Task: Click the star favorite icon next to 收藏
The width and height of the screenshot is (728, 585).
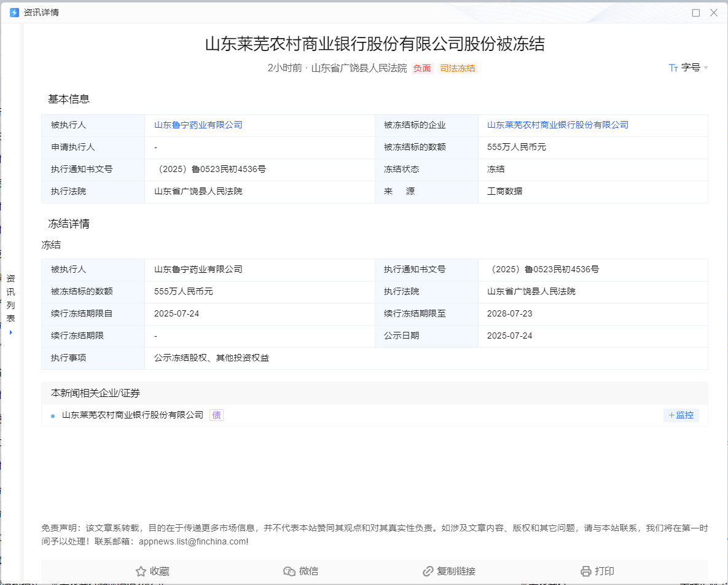Action: coord(140,571)
